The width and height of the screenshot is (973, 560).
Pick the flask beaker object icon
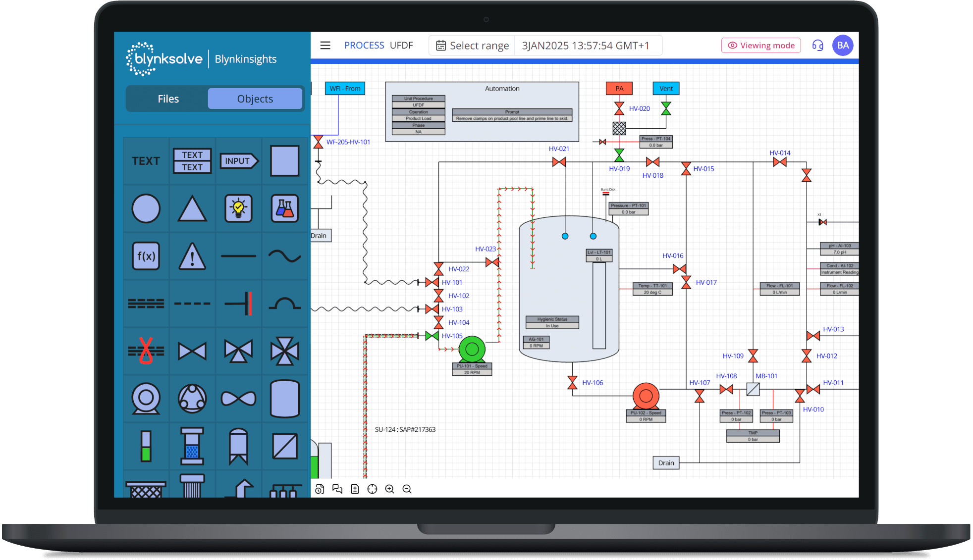[284, 208]
